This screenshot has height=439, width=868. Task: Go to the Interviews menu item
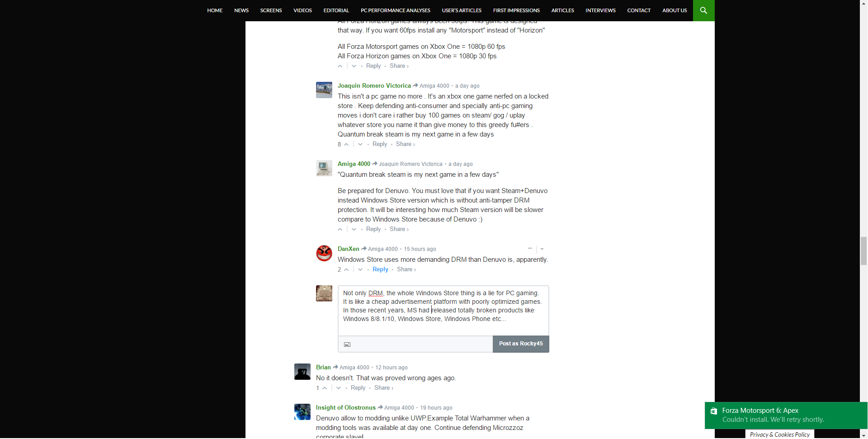point(600,10)
